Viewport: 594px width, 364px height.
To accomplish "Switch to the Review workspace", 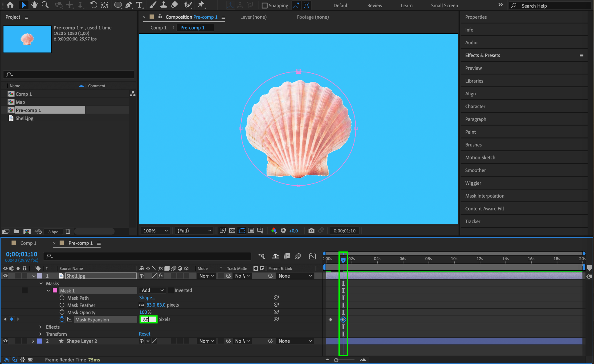I will (374, 6).
